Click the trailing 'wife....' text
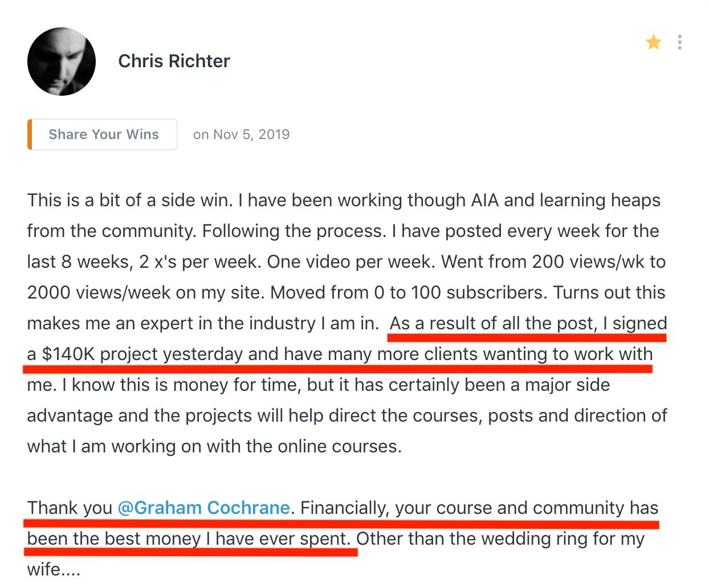 tap(54, 569)
